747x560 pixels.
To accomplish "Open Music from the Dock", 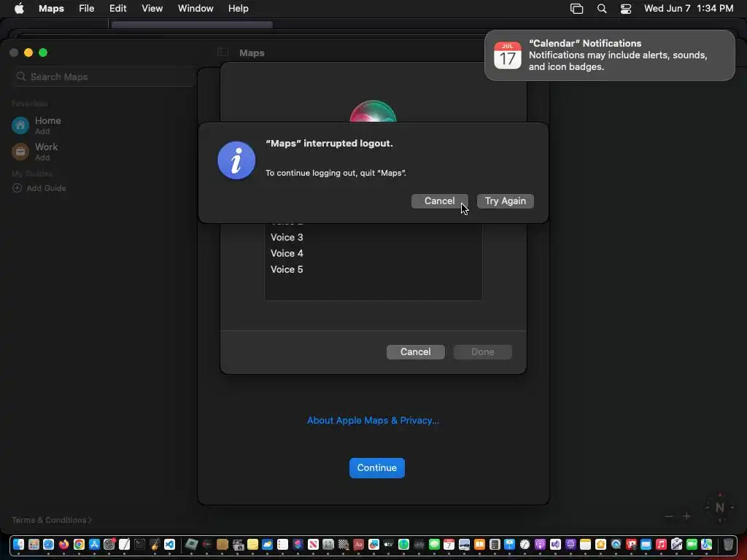I will pyautogui.click(x=661, y=544).
